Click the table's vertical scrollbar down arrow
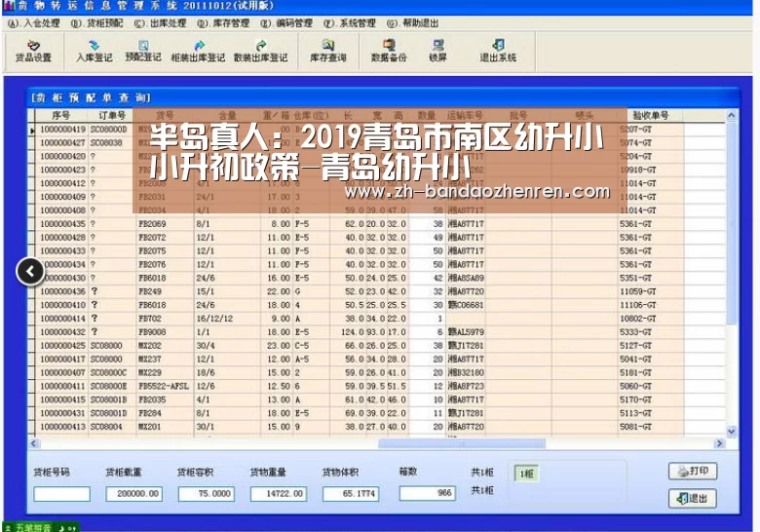 pyautogui.click(x=732, y=432)
